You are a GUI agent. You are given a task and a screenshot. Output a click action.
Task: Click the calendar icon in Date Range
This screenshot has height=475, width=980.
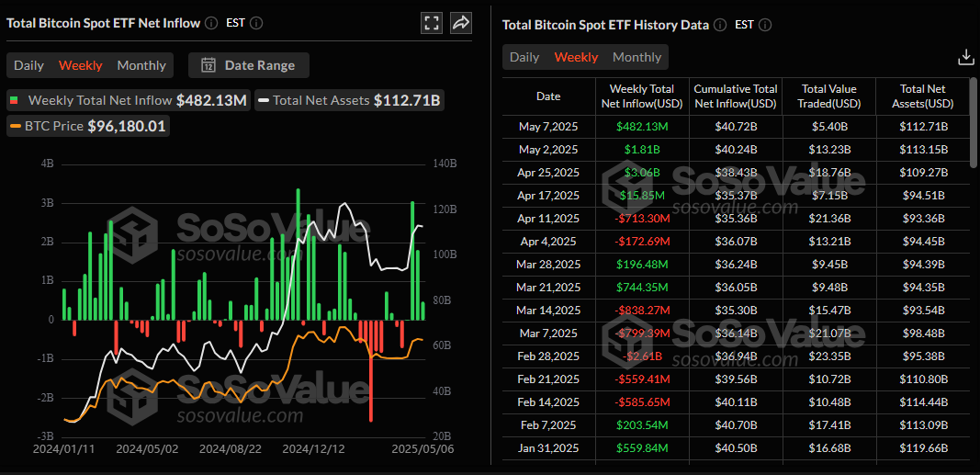[x=208, y=65]
